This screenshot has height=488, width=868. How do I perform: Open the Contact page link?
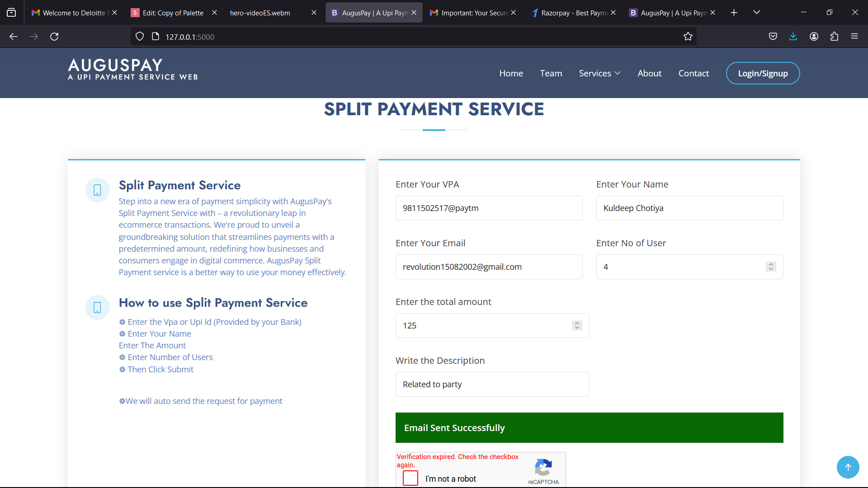693,73
